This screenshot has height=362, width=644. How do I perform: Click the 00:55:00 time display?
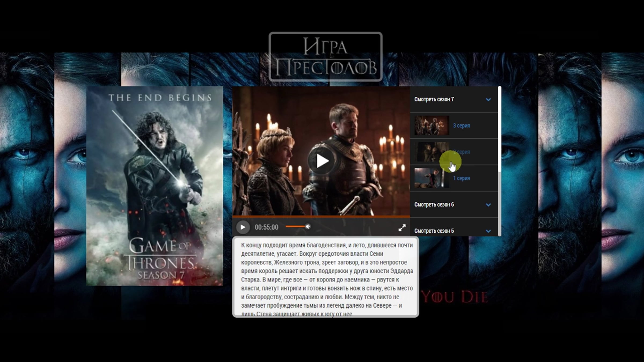click(x=266, y=227)
